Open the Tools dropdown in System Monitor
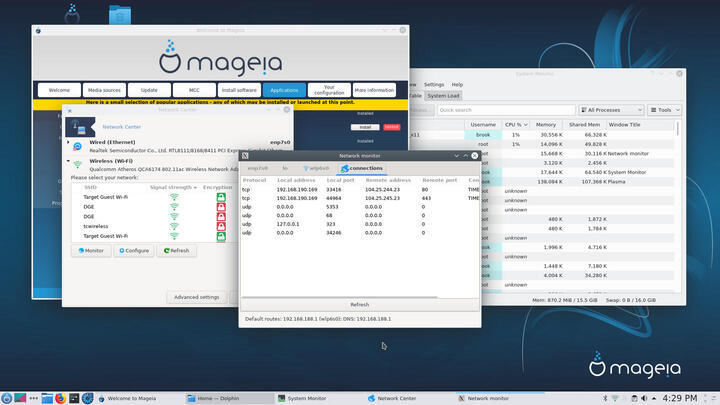720x405 pixels. point(664,110)
